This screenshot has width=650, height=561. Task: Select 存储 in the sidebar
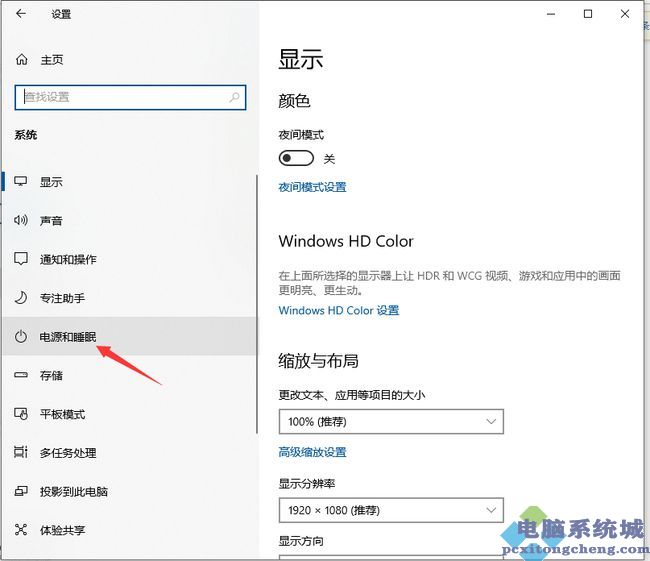click(x=51, y=375)
